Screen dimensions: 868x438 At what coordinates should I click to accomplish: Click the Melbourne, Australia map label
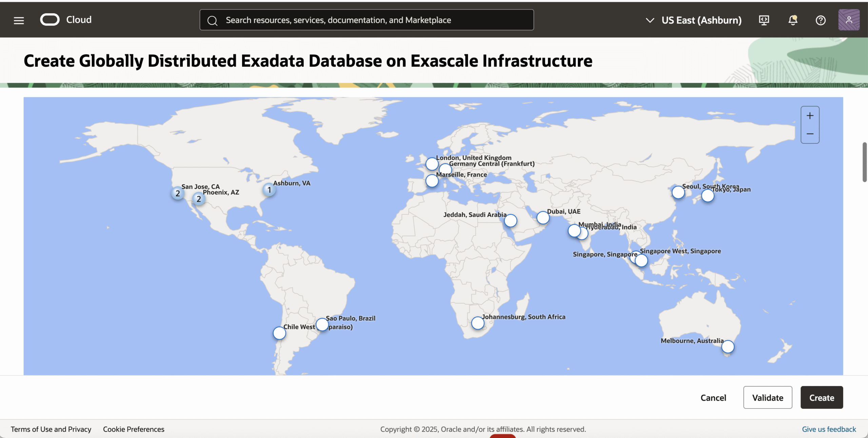pyautogui.click(x=692, y=341)
